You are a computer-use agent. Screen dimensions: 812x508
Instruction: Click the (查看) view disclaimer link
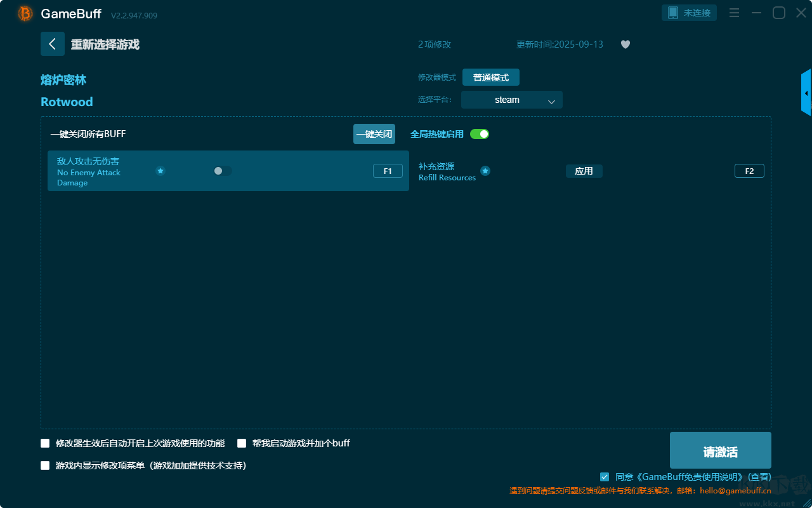[x=759, y=477]
